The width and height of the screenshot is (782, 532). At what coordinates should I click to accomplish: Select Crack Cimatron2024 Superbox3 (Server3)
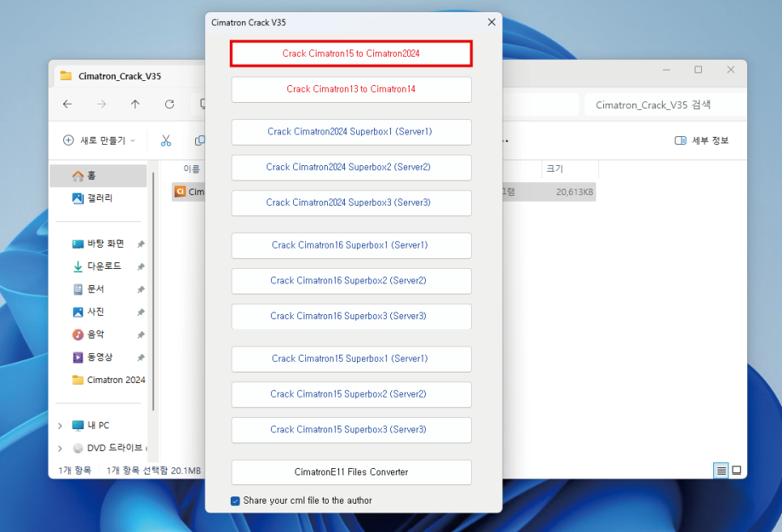coord(351,202)
